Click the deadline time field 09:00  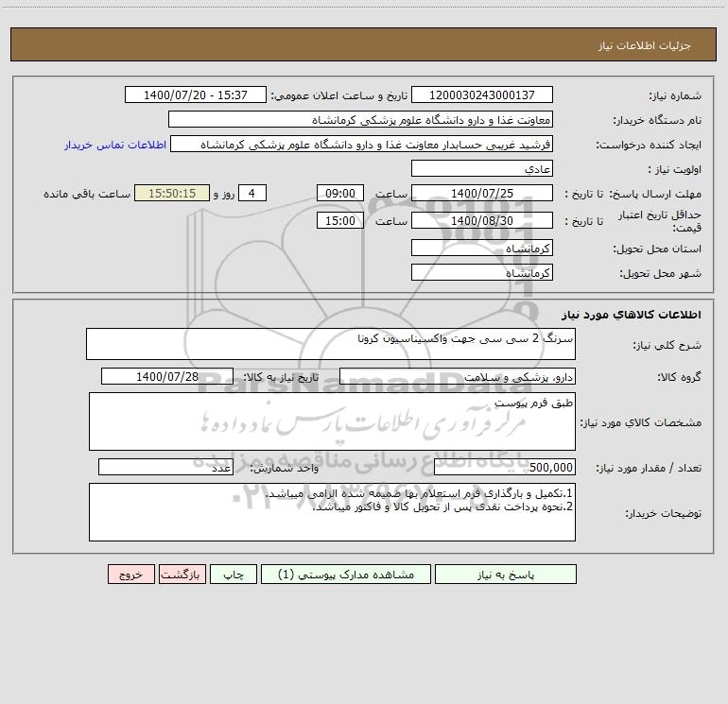(339, 193)
